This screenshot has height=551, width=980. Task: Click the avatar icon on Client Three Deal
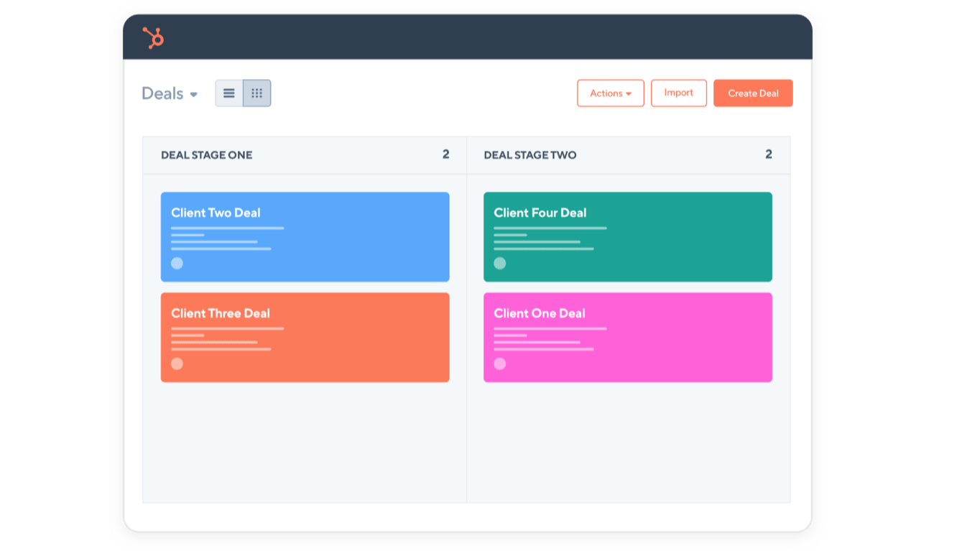pos(176,364)
